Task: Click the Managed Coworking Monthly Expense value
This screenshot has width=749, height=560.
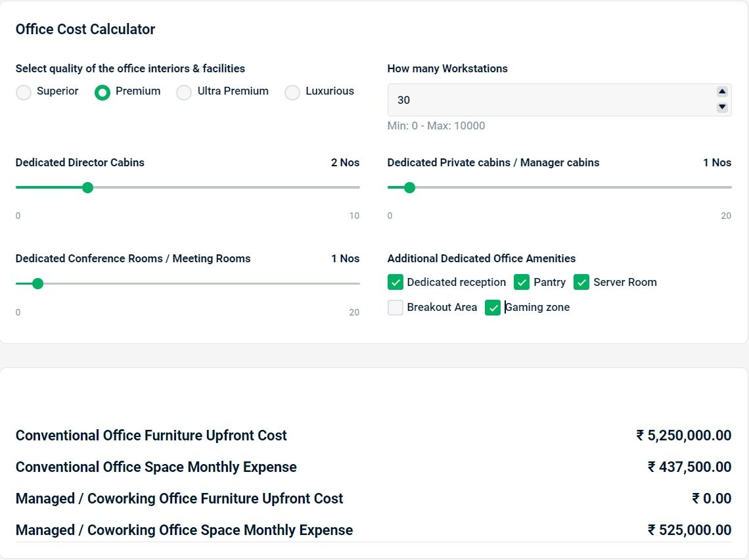Action: (x=689, y=530)
